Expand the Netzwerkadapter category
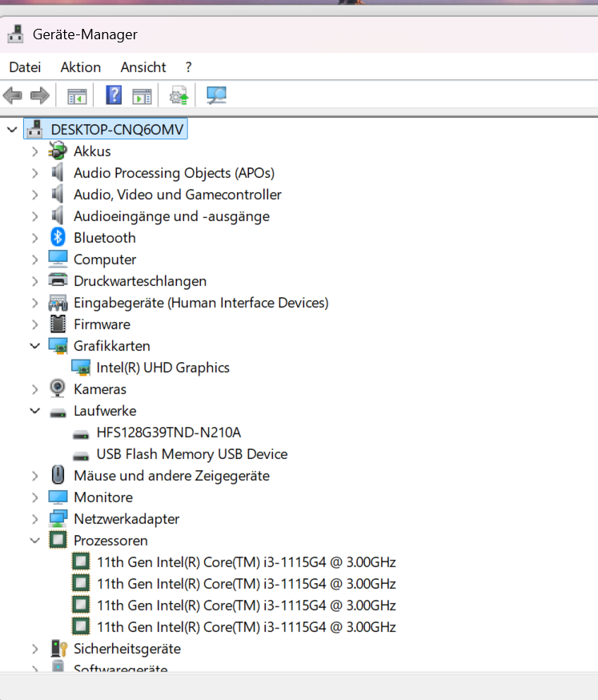Screen dimensions: 598x700 click(x=34, y=519)
